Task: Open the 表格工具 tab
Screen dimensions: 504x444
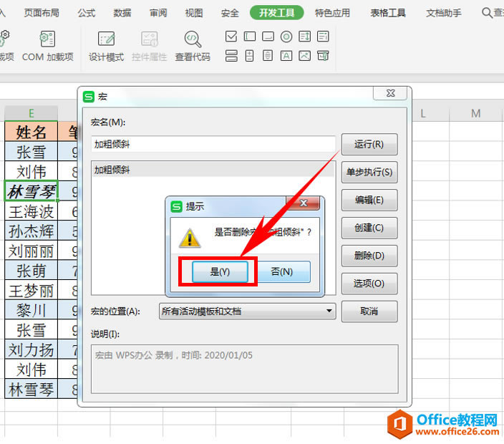Action: [388, 13]
